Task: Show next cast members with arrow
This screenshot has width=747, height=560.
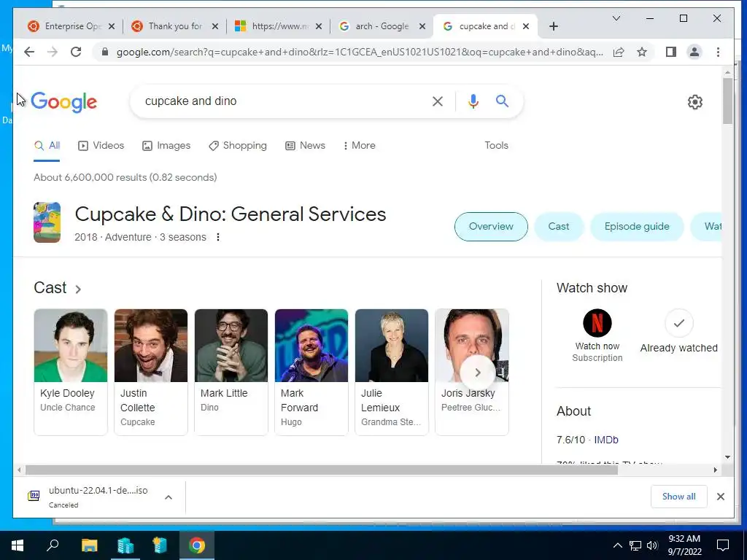Action: coord(477,373)
